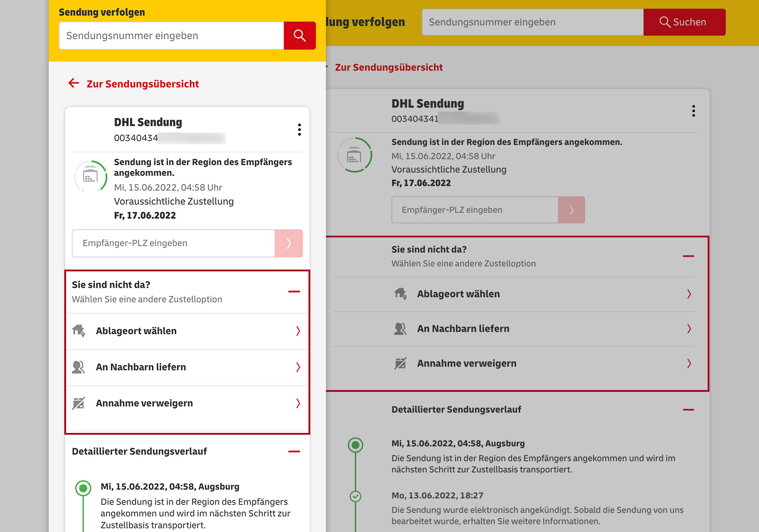Click chevron of Annahme verweigern in mobile view

point(298,403)
